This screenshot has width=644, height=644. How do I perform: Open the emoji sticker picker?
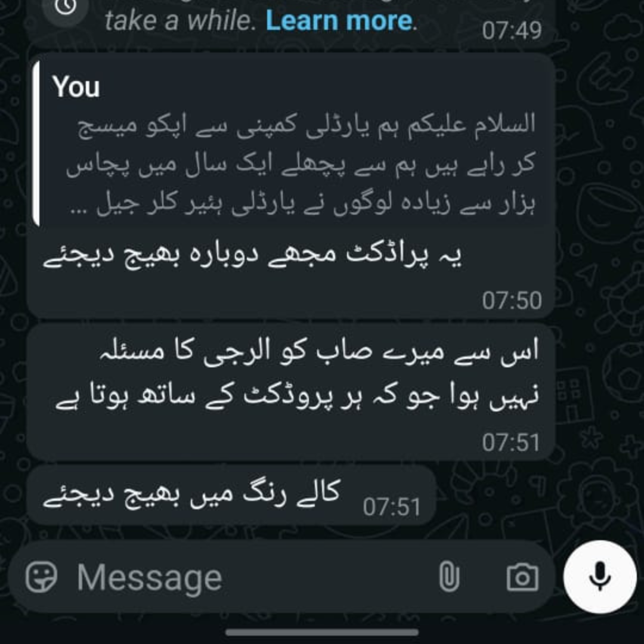pos(41,577)
